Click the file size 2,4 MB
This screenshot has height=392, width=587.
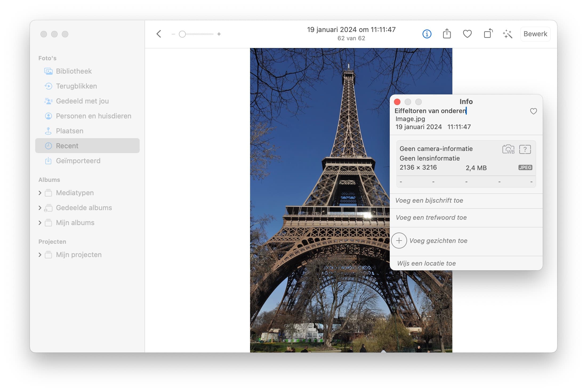click(476, 168)
